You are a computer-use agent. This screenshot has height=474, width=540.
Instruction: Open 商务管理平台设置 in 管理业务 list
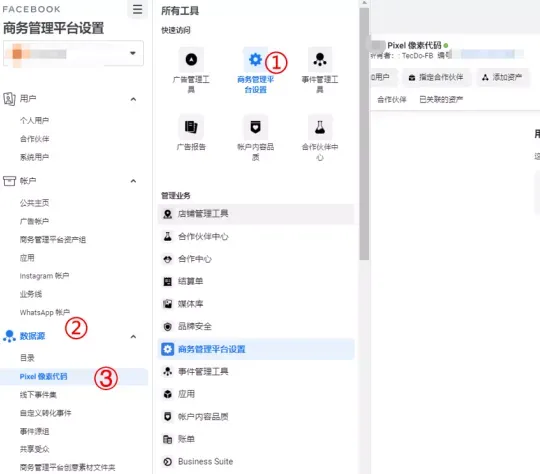click(x=256, y=349)
